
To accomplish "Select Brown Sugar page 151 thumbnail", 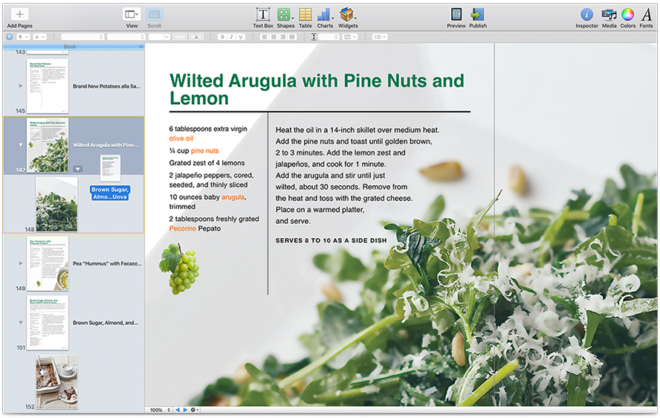I will pyautogui.click(x=48, y=322).
